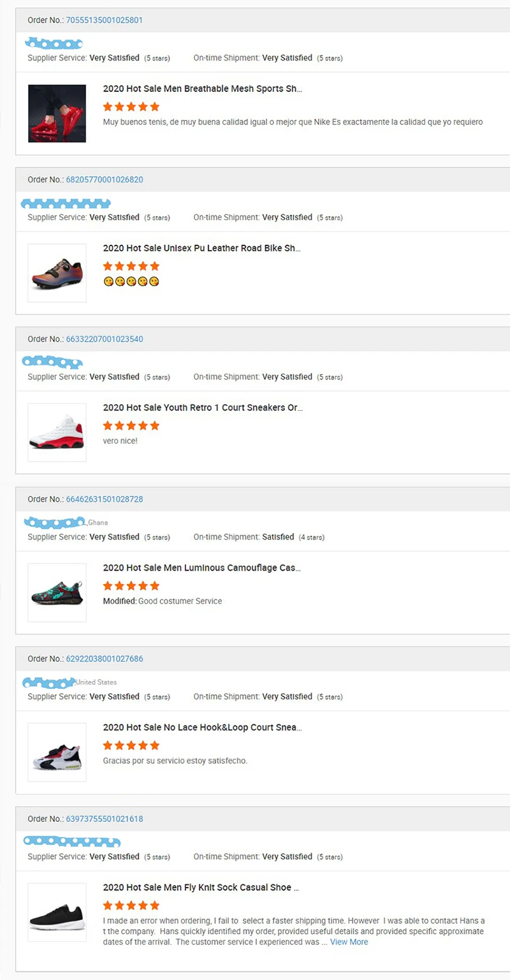Open No Lace Hook&Loop Court Sneaker title
Viewport: 510px width, 980px height.
pos(202,727)
